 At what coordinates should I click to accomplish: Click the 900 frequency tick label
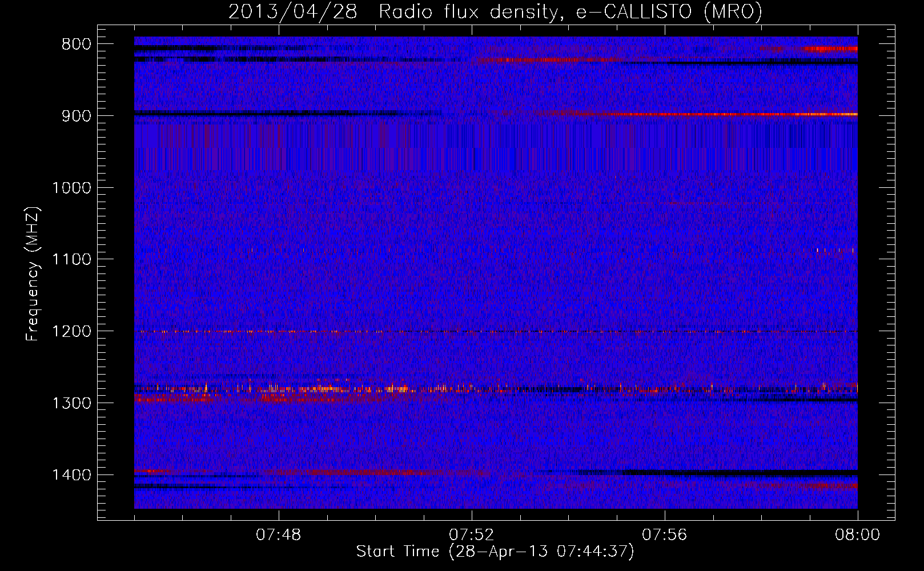pyautogui.click(x=76, y=116)
